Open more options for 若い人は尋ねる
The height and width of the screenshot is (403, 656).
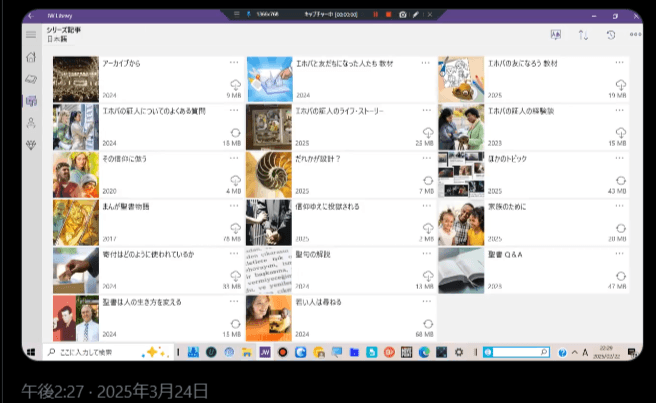(426, 301)
